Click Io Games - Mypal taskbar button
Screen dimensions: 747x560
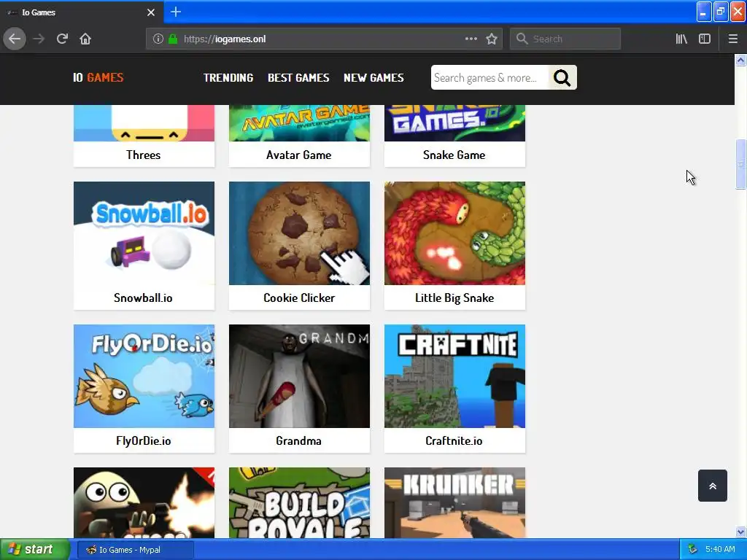[x=135, y=550]
